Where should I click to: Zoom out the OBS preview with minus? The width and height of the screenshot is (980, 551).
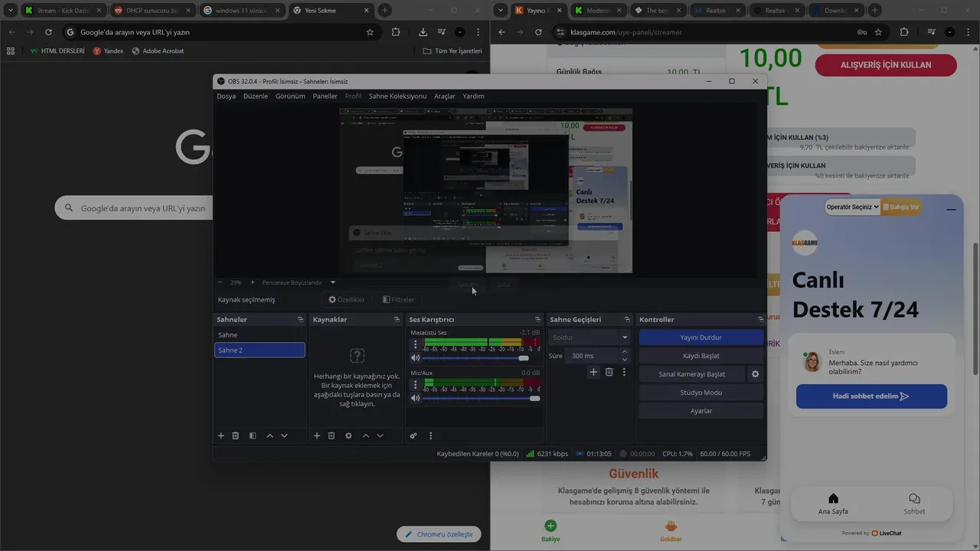point(220,282)
